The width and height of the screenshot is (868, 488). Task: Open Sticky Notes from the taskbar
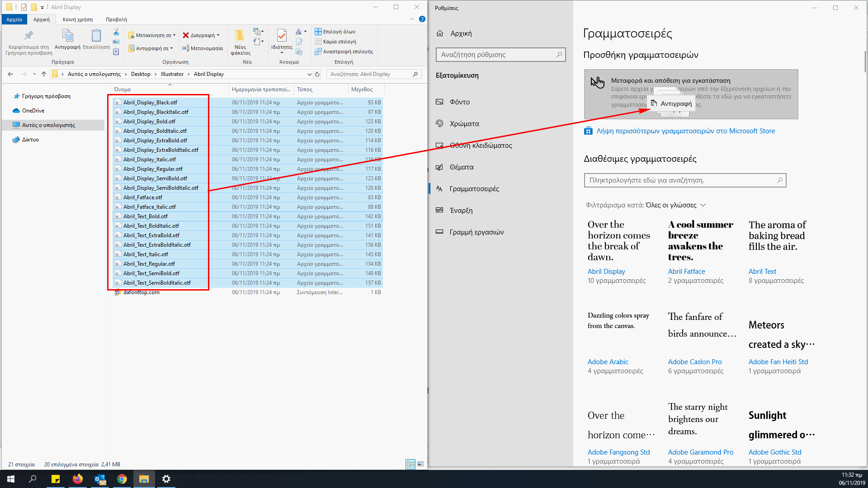56,479
